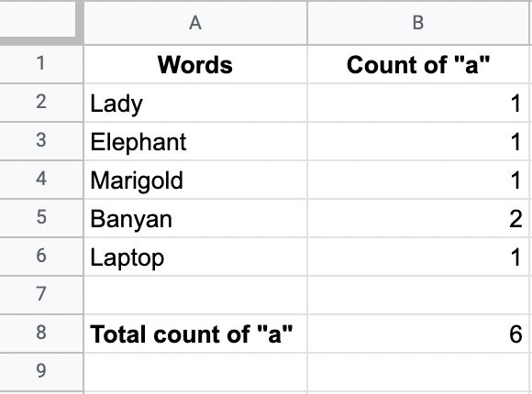The image size is (532, 394).
Task: Select row 5 header
Action: tap(41, 218)
